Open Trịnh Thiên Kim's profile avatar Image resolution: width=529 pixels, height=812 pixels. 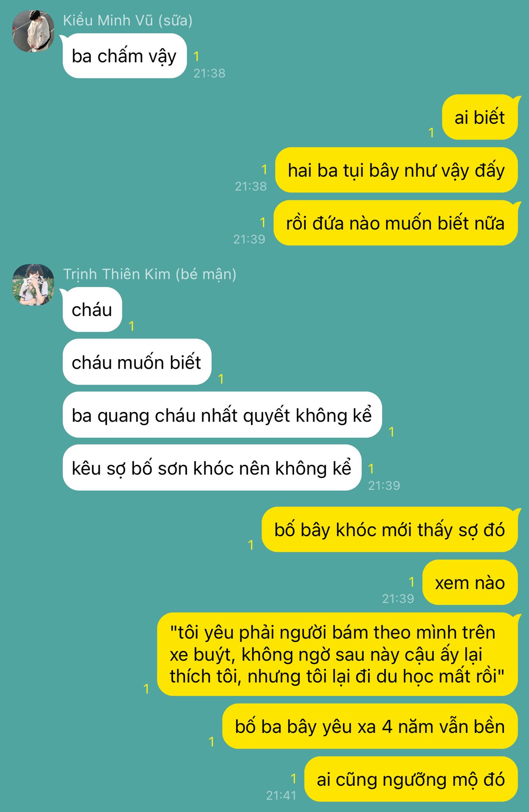(x=33, y=285)
